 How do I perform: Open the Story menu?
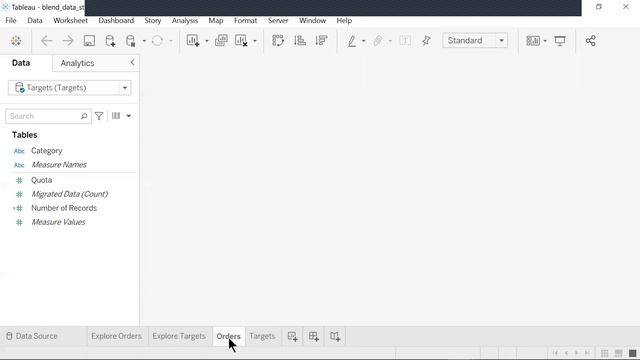click(153, 20)
